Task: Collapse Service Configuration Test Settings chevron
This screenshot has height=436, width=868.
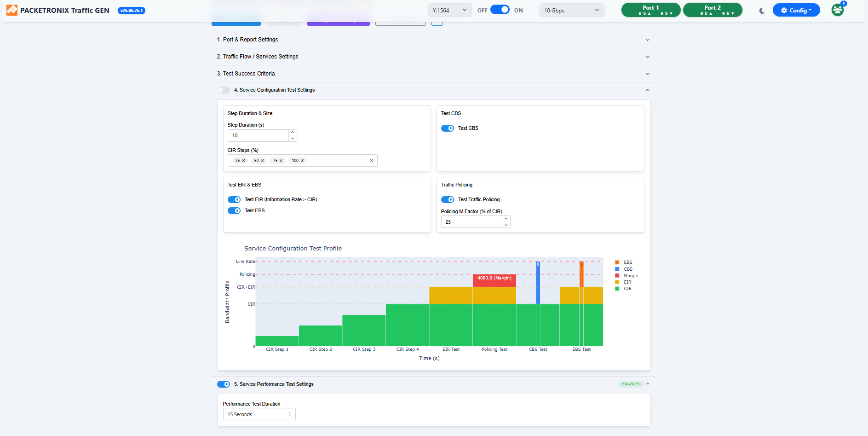Action: (648, 90)
